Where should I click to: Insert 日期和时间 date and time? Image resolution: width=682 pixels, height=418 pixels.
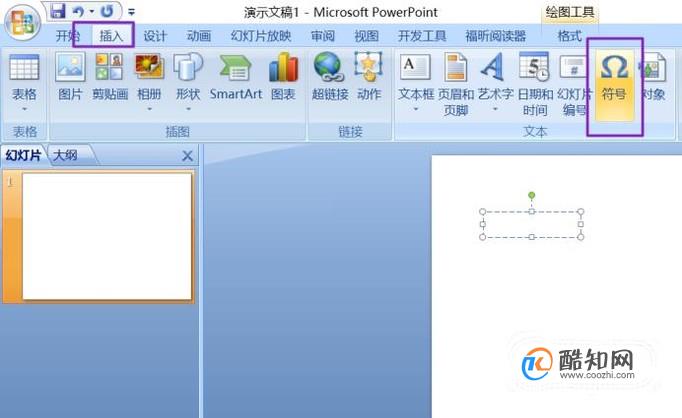pos(535,84)
